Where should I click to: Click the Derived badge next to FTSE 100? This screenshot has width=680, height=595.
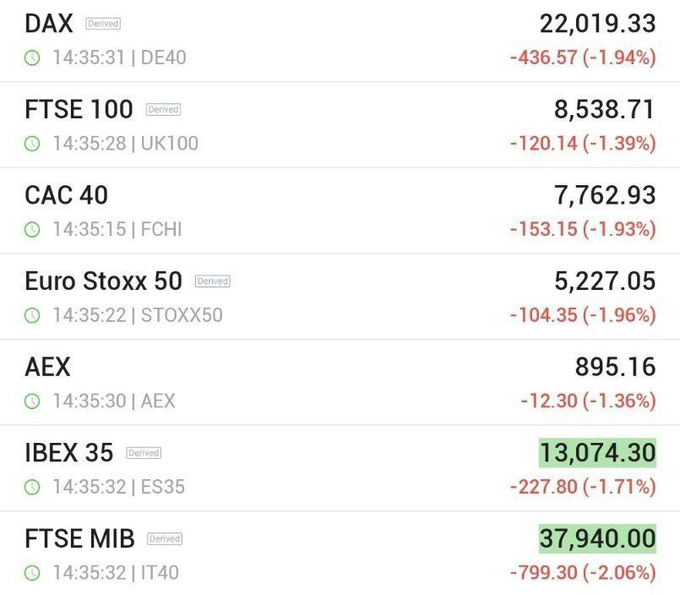pyautogui.click(x=163, y=109)
